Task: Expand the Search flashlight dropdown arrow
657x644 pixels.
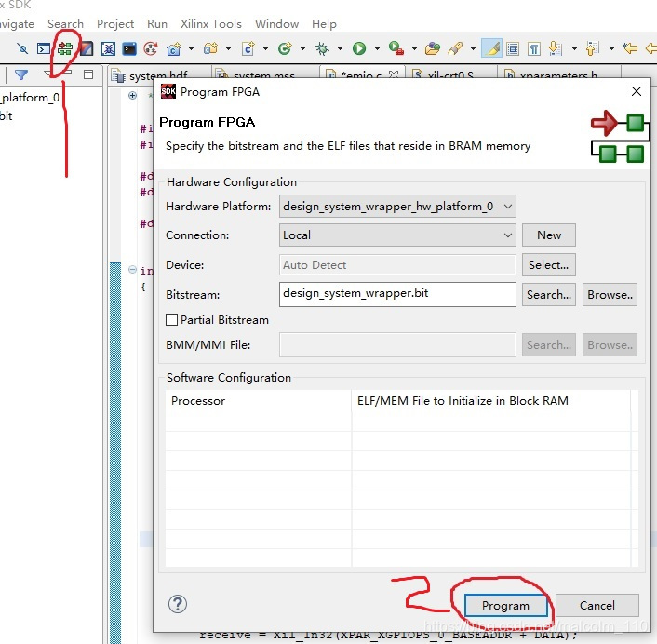Action: point(473,48)
